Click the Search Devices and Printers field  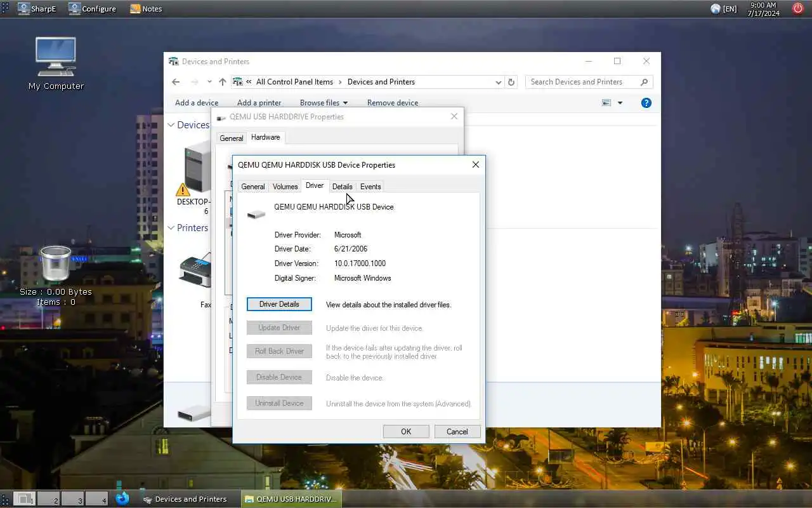(589, 82)
